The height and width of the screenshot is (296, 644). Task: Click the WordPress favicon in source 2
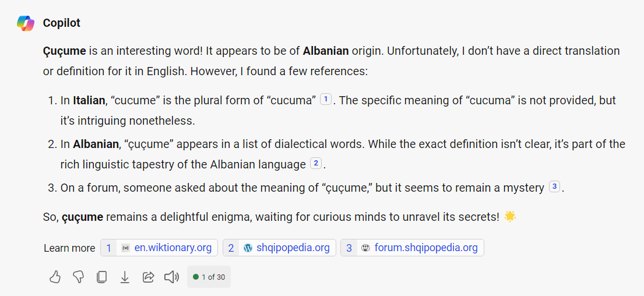(x=248, y=248)
